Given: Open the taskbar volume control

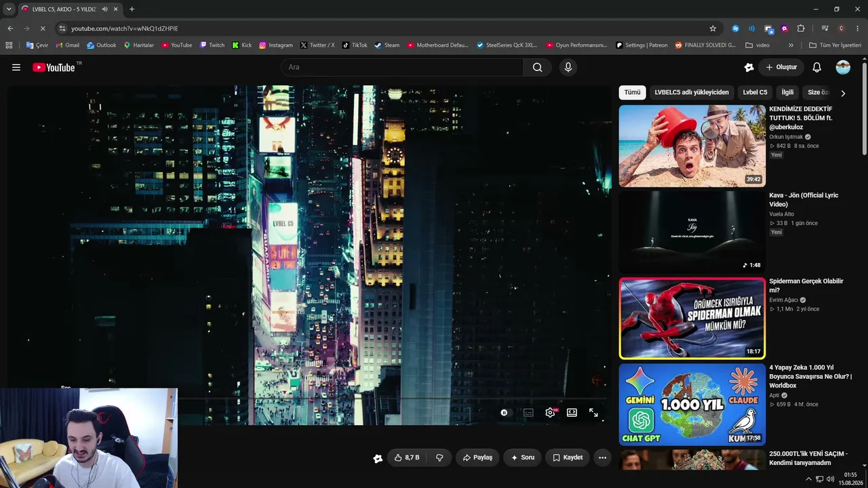Looking at the screenshot, I should [x=831, y=479].
